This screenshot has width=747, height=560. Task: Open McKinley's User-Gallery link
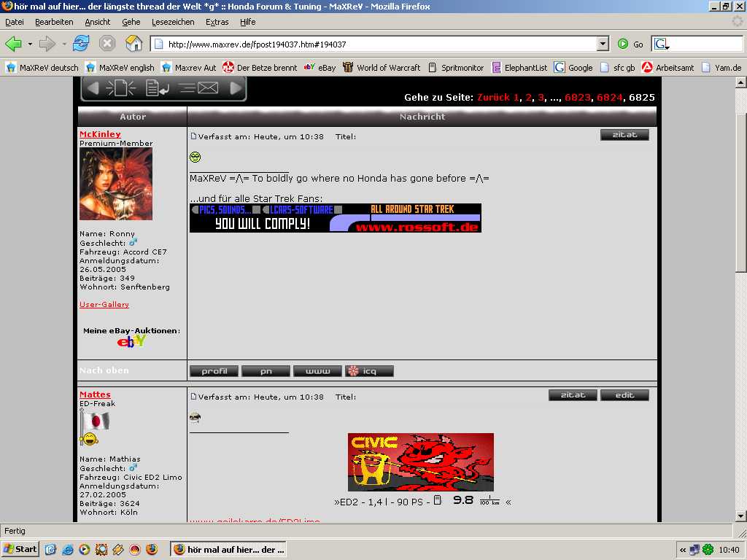pyautogui.click(x=104, y=304)
